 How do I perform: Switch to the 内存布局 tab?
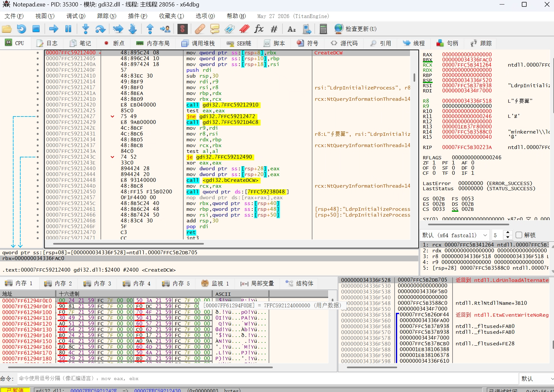[153, 43]
